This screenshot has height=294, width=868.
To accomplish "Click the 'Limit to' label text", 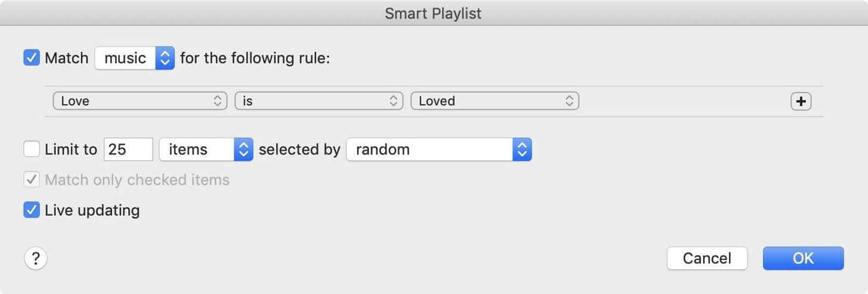I will (x=71, y=149).
